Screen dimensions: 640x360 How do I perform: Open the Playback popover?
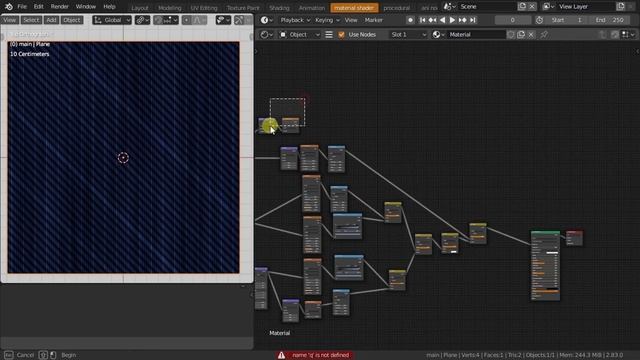[x=296, y=20]
